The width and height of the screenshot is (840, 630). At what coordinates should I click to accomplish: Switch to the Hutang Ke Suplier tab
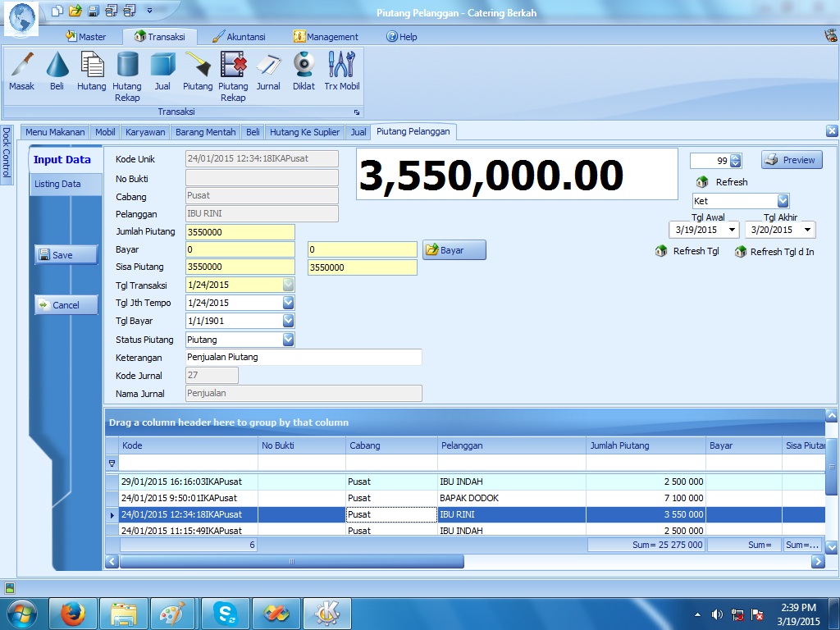[x=304, y=132]
